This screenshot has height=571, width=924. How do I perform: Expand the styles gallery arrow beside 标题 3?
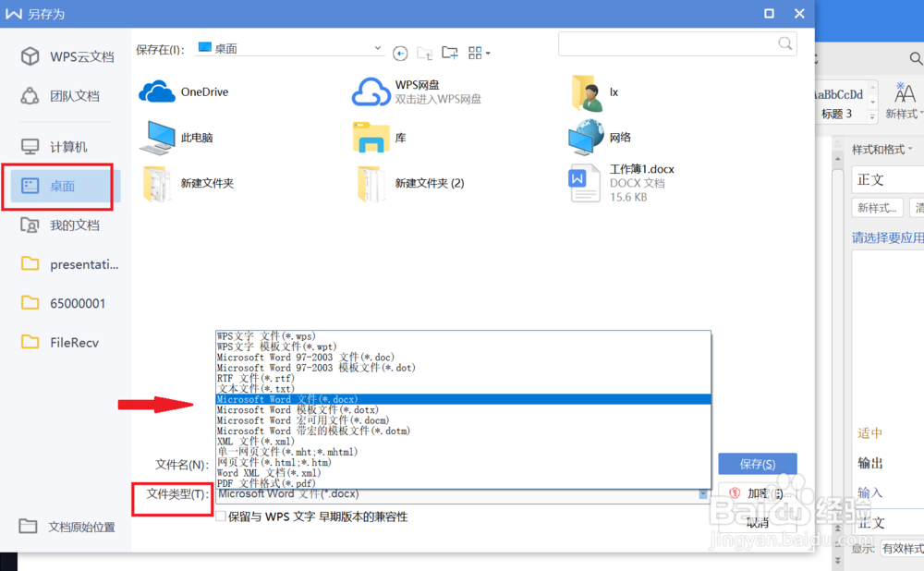tap(873, 116)
